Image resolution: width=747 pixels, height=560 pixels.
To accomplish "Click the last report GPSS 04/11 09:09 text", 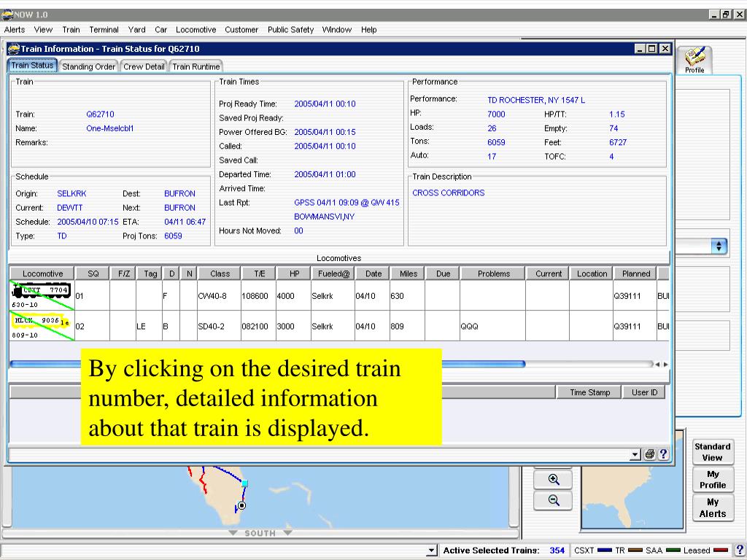I will (x=347, y=203).
